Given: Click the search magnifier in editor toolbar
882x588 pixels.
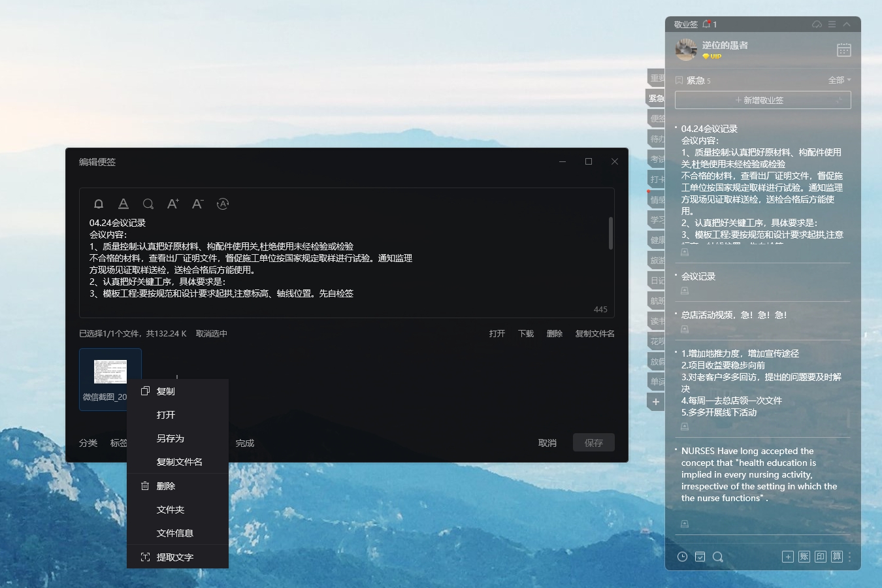Looking at the screenshot, I should pos(148,204).
